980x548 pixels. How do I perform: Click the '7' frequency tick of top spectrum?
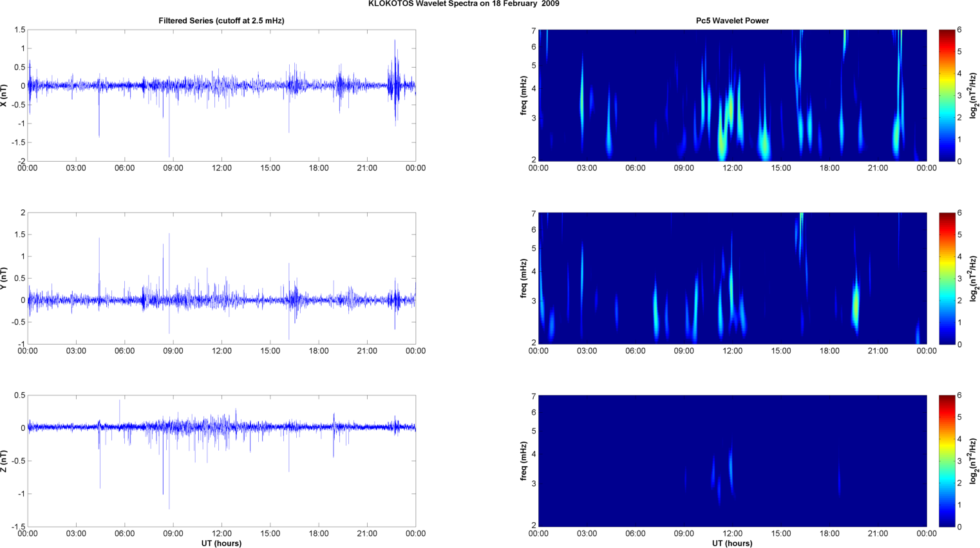click(x=534, y=30)
